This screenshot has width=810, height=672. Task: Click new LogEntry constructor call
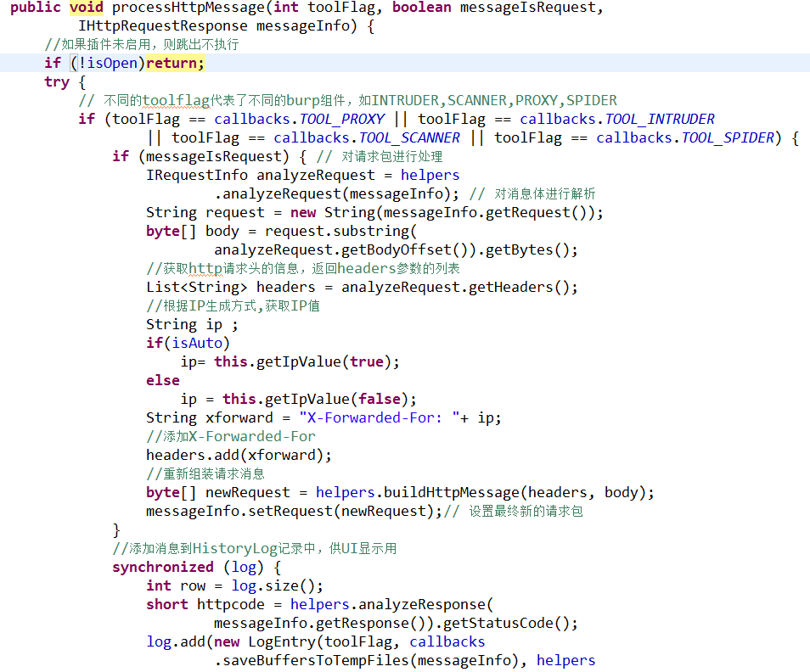click(265, 642)
